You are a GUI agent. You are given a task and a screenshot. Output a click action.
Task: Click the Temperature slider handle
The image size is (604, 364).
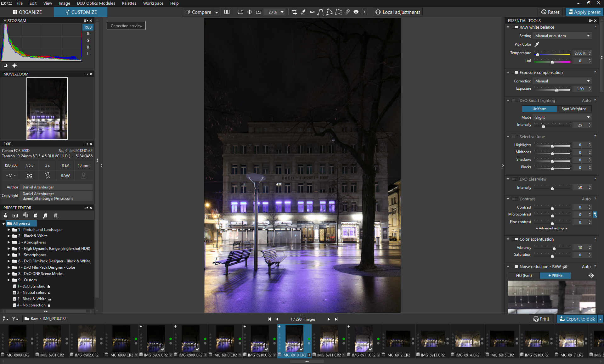coord(538,54)
